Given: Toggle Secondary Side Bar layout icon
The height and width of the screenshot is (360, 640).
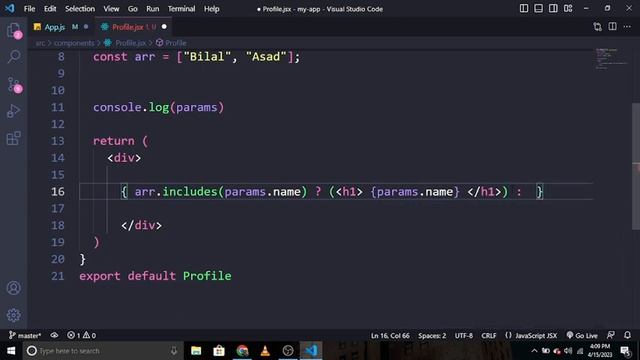Looking at the screenshot, I should point(553,8).
